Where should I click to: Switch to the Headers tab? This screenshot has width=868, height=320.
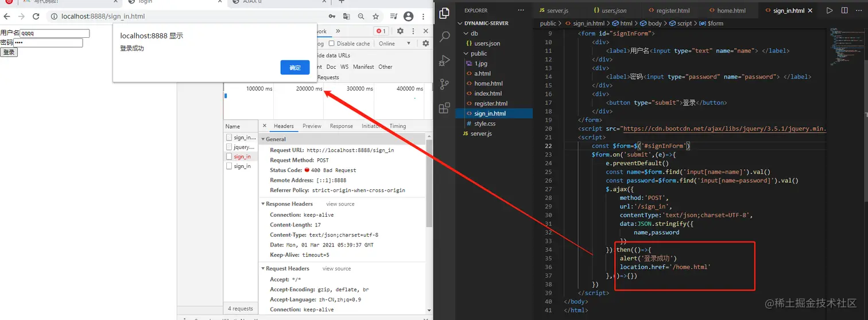tap(284, 126)
